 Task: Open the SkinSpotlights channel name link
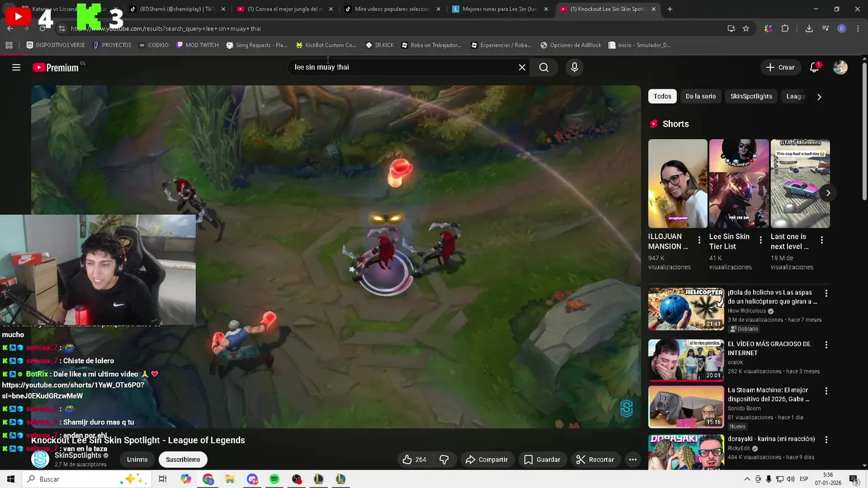tap(78, 455)
